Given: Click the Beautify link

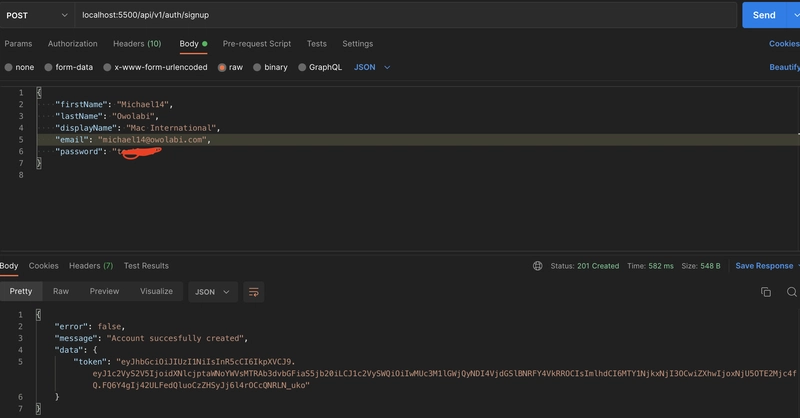Looking at the screenshot, I should (785, 67).
